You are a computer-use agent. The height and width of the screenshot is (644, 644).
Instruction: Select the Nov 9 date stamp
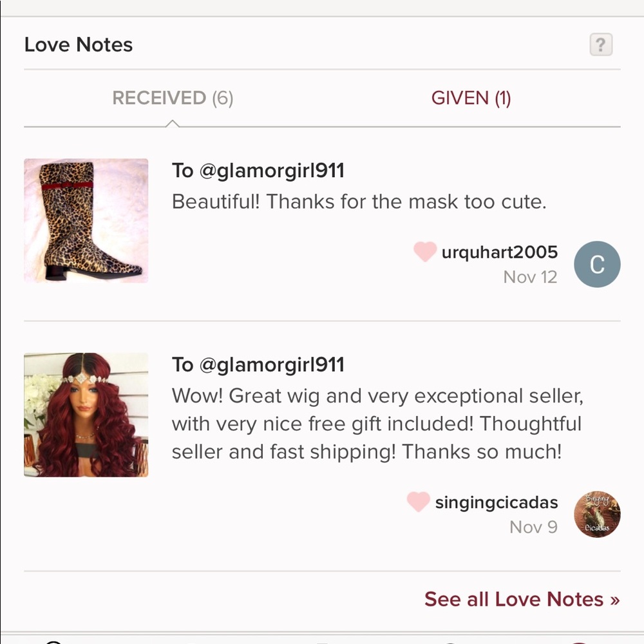pos(533,527)
